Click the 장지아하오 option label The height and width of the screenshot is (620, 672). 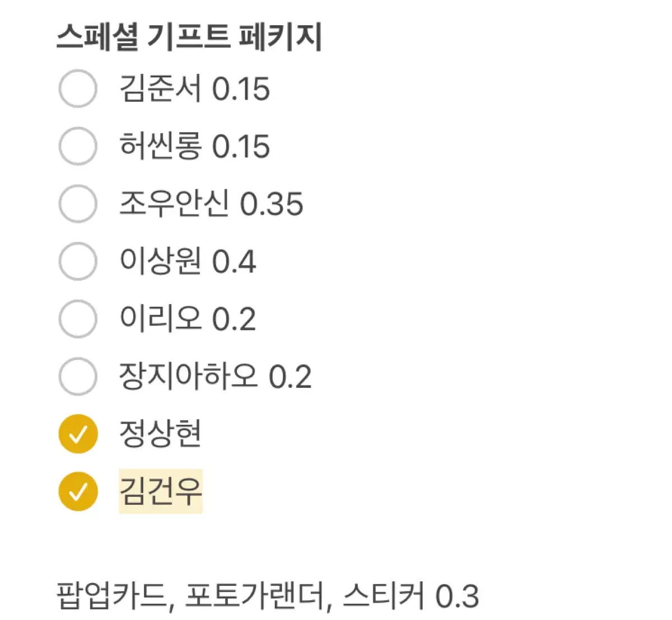(216, 376)
